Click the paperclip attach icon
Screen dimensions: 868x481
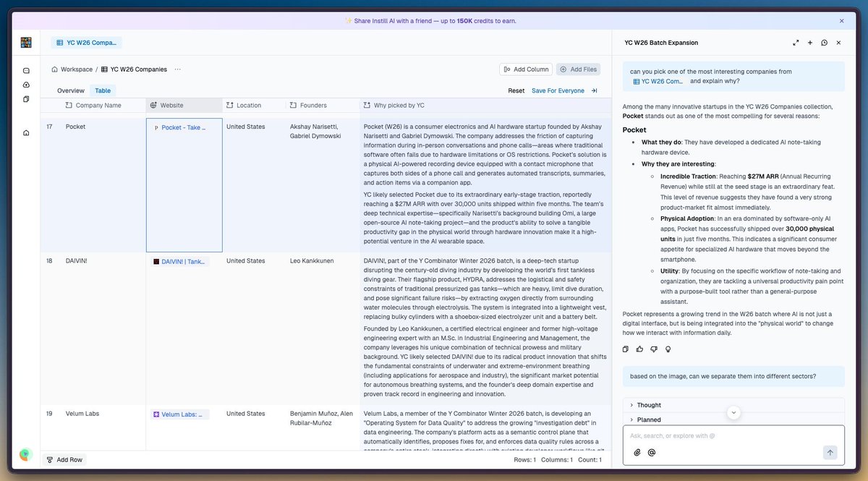637,453
